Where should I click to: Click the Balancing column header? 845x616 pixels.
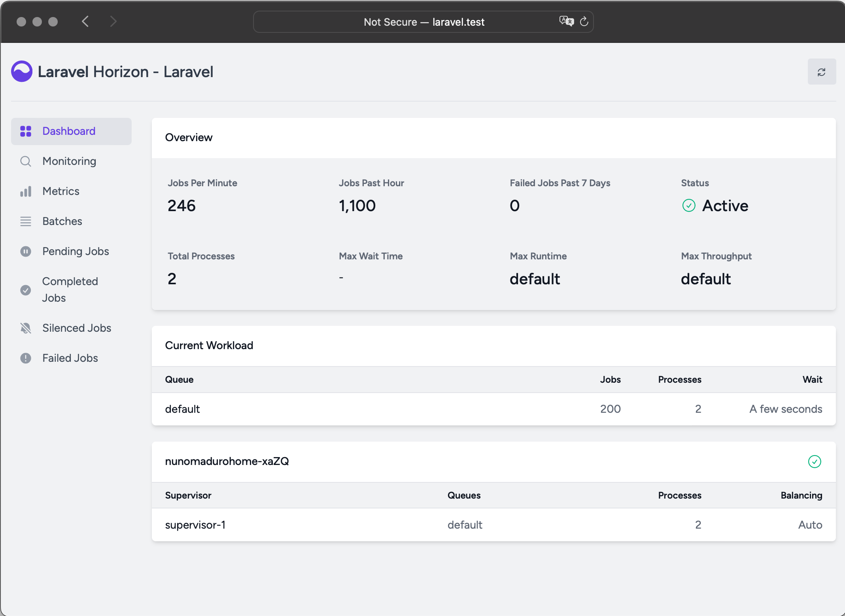pos(802,495)
